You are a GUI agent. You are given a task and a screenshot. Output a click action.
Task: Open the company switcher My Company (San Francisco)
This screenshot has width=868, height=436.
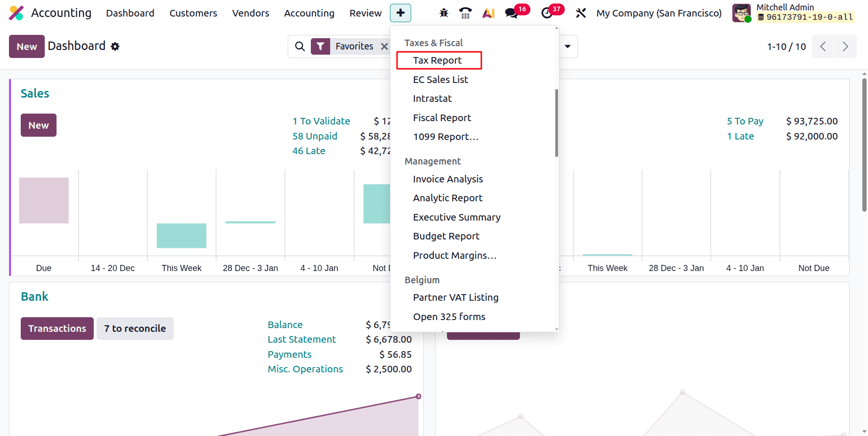(x=659, y=13)
